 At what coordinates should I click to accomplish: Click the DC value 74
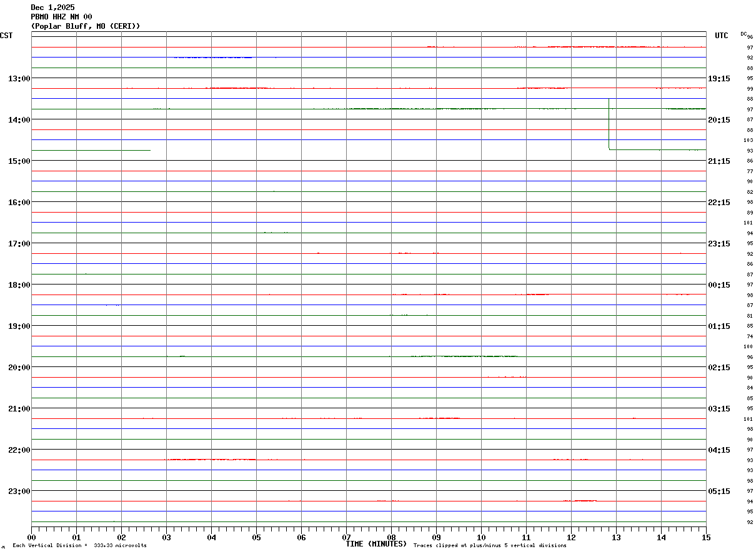pos(750,336)
